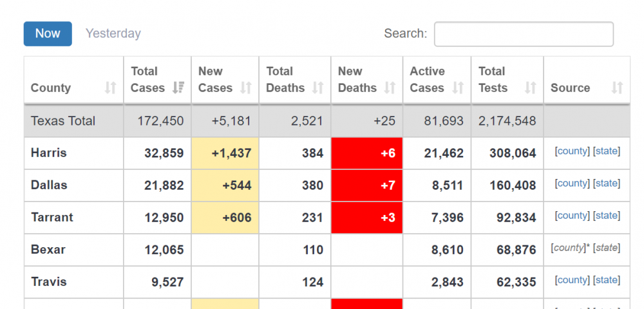
Task: Sort by New Cases arrows icon
Action: (x=245, y=88)
